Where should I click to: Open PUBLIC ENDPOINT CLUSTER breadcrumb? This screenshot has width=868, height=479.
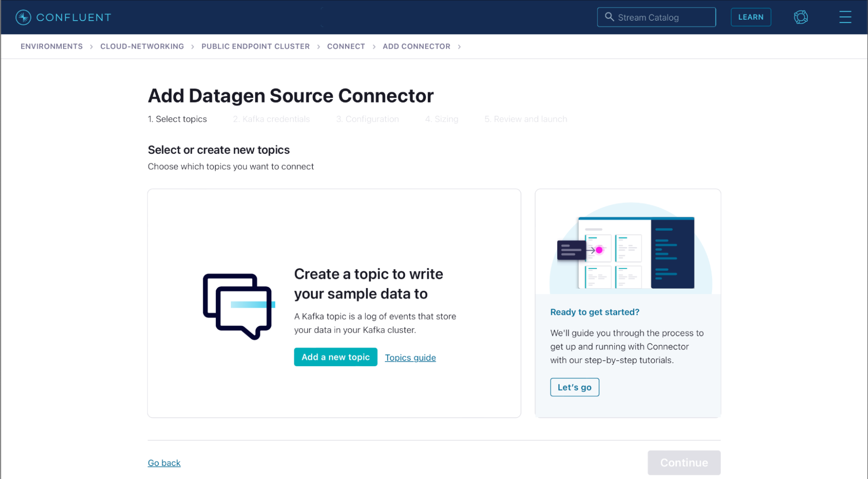click(x=256, y=46)
